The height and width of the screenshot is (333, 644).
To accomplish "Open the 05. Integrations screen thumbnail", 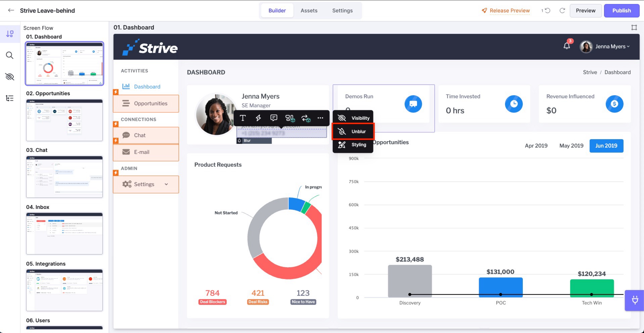I will tap(64, 290).
